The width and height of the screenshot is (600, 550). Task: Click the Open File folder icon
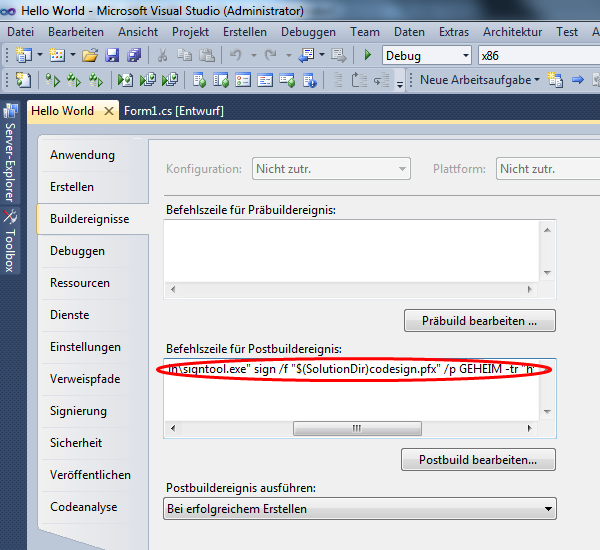coord(90,55)
